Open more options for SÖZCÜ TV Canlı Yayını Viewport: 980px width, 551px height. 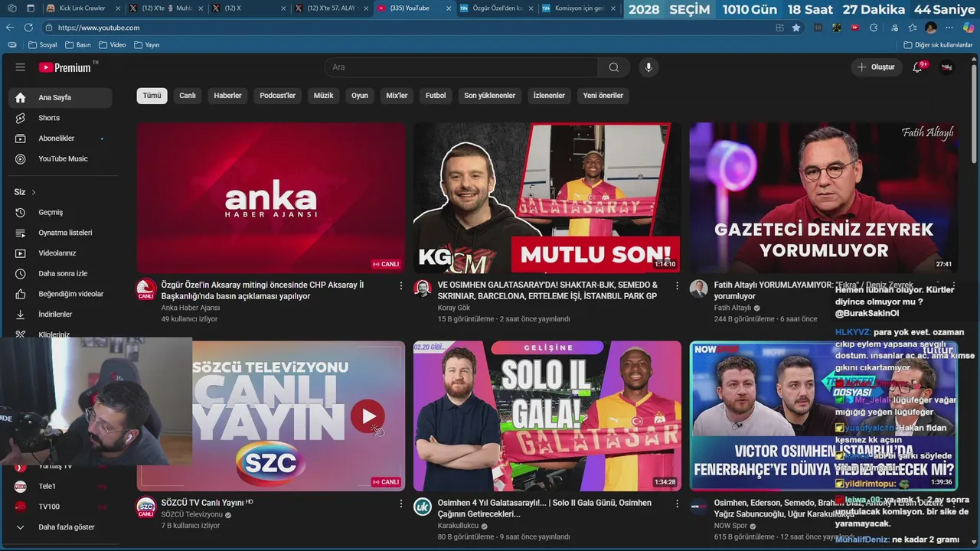coord(400,504)
